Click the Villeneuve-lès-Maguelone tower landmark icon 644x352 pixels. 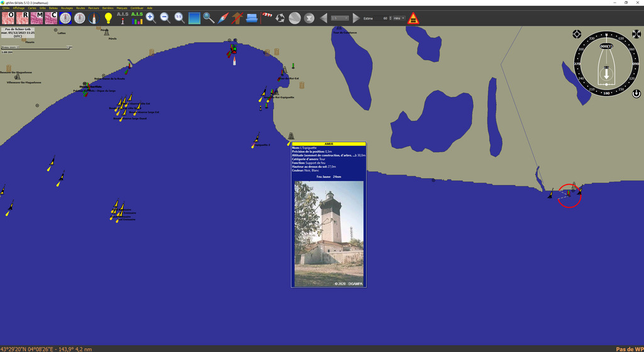click(x=17, y=76)
